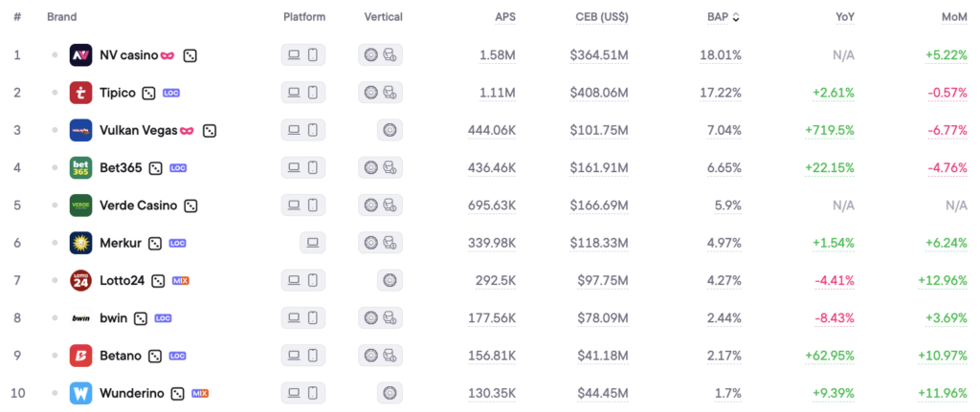Click the LOC badge next to bwin
This screenshot has height=412, width=980.
pos(163,318)
